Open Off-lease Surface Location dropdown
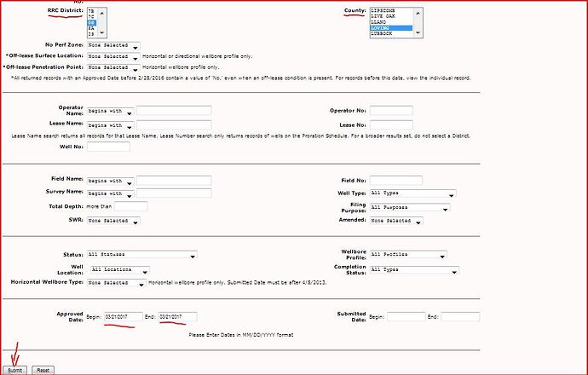This screenshot has width=588, height=375. coord(113,56)
